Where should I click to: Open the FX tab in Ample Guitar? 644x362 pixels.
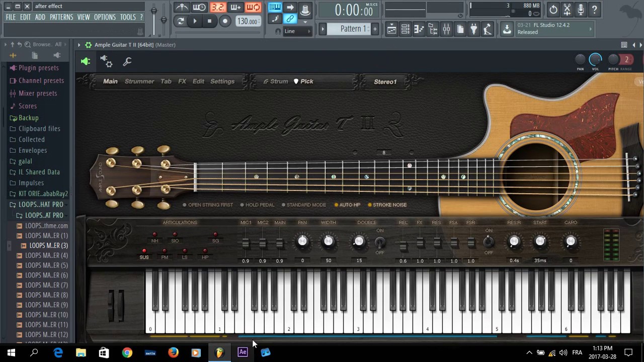pos(182,81)
